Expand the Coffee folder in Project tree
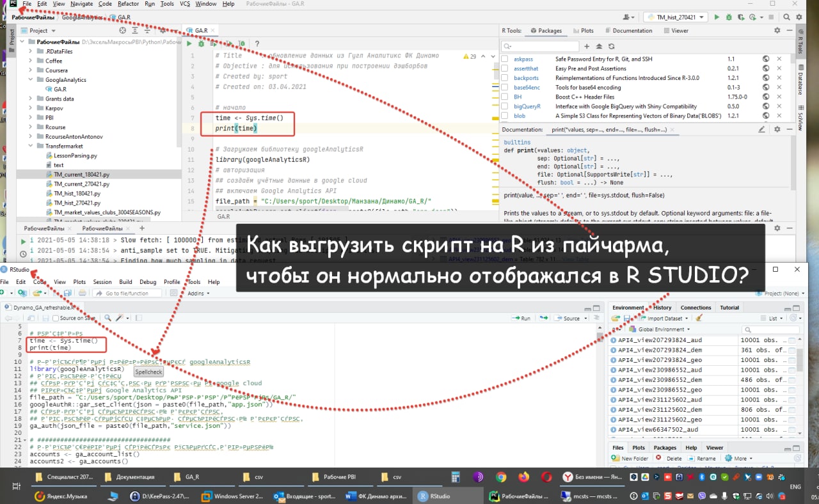The height and width of the screenshot is (504, 819). (x=31, y=61)
